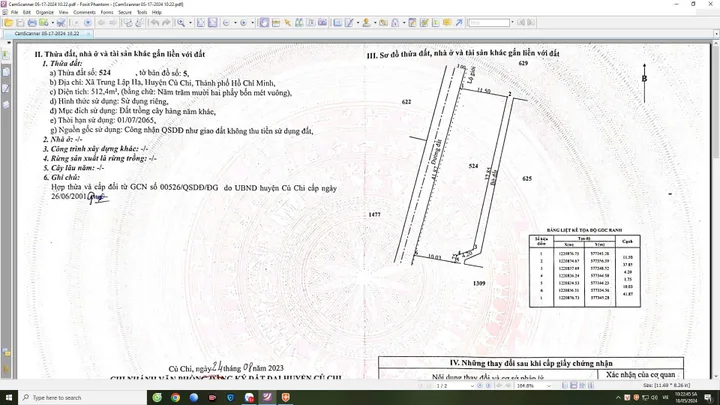Open the Help menu
Viewport: 720px width, 405px height.
coord(157,12)
